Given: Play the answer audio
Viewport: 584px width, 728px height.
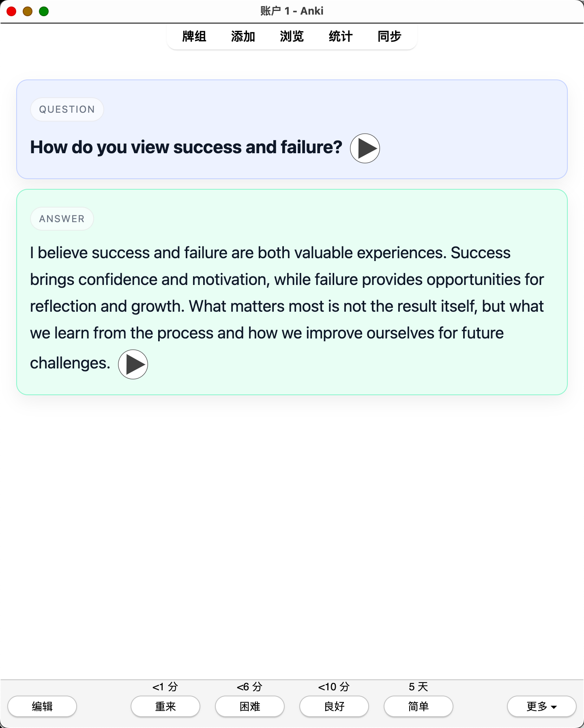Looking at the screenshot, I should point(133,364).
